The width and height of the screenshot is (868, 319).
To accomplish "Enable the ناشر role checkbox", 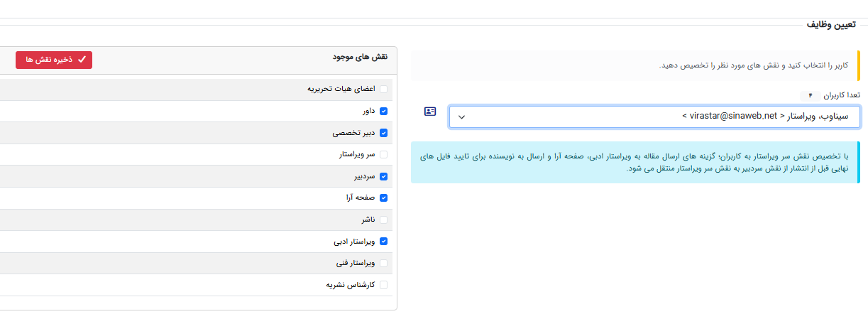I will [384, 220].
